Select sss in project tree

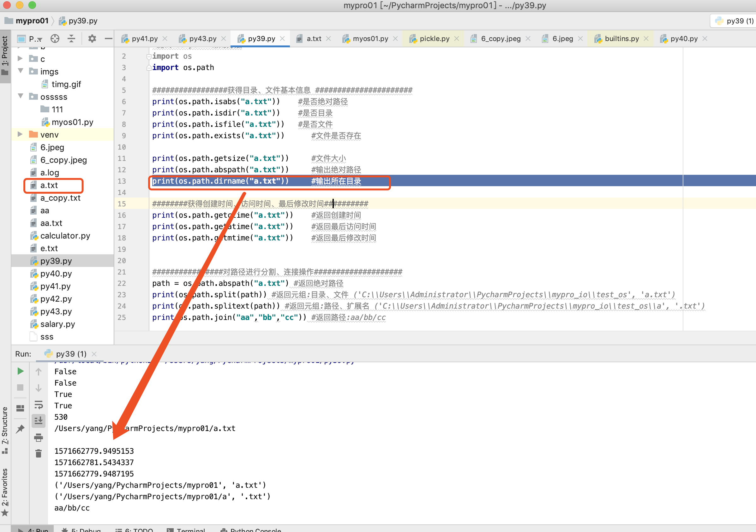tap(46, 337)
